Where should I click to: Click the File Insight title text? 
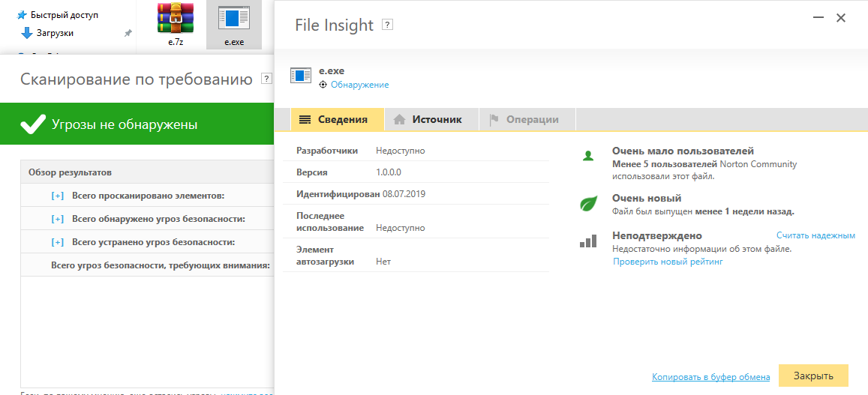click(x=335, y=25)
